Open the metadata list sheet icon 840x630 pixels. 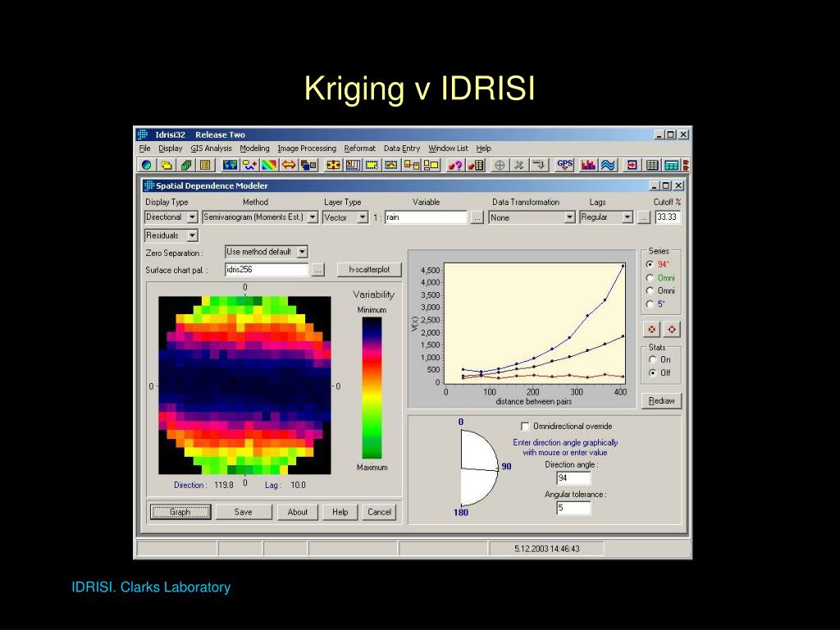tap(205, 165)
